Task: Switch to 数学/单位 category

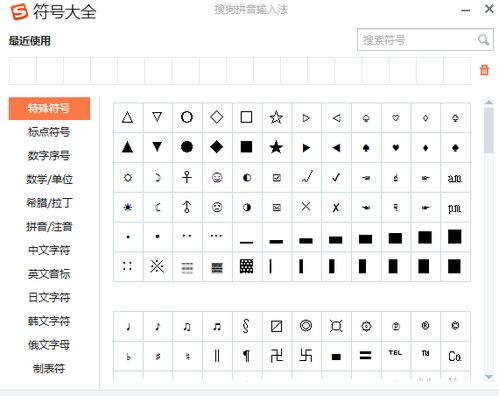Action: (49, 179)
